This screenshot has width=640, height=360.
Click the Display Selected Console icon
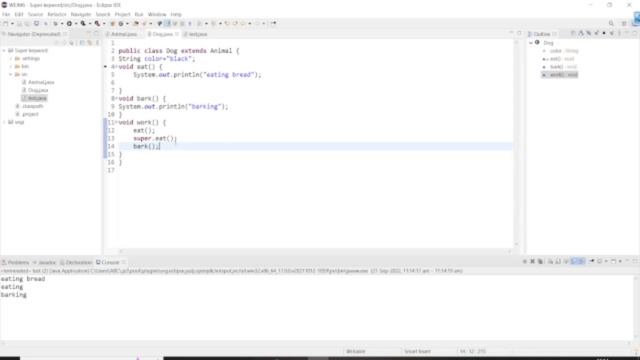pyautogui.click(x=599, y=261)
